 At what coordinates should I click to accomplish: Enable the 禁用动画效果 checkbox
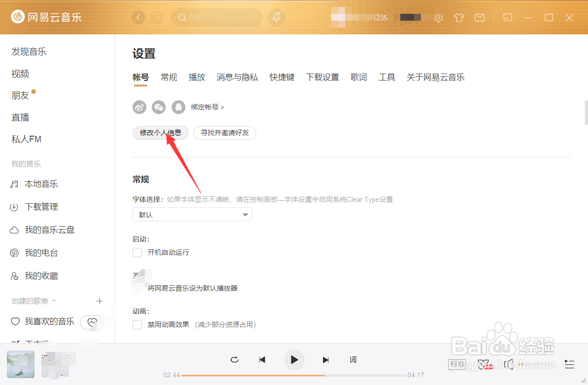click(137, 325)
